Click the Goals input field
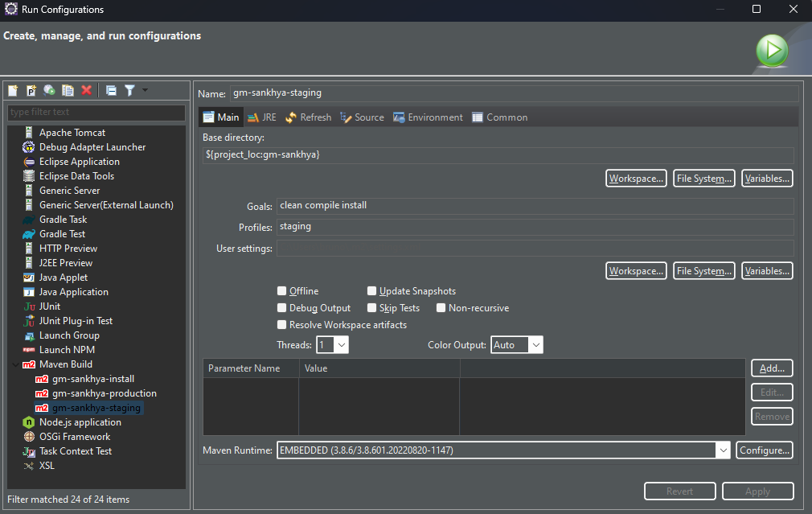 coord(535,206)
